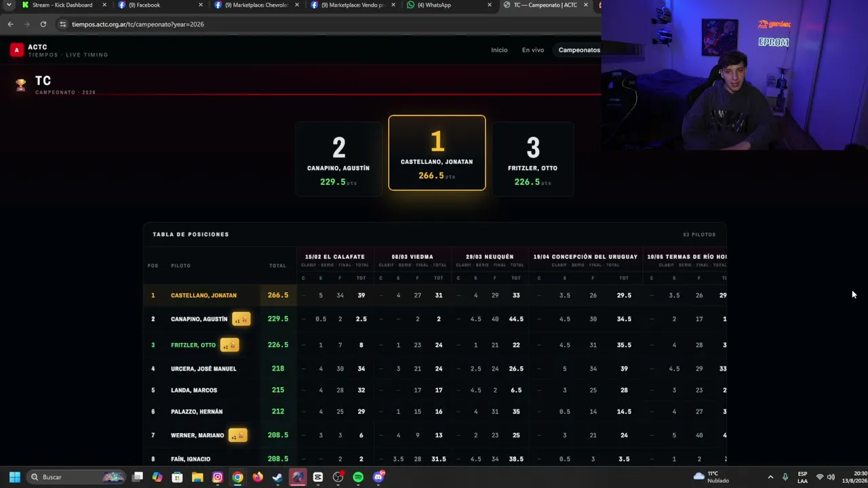Click the 15/02 El Calafate column header

[335, 257]
